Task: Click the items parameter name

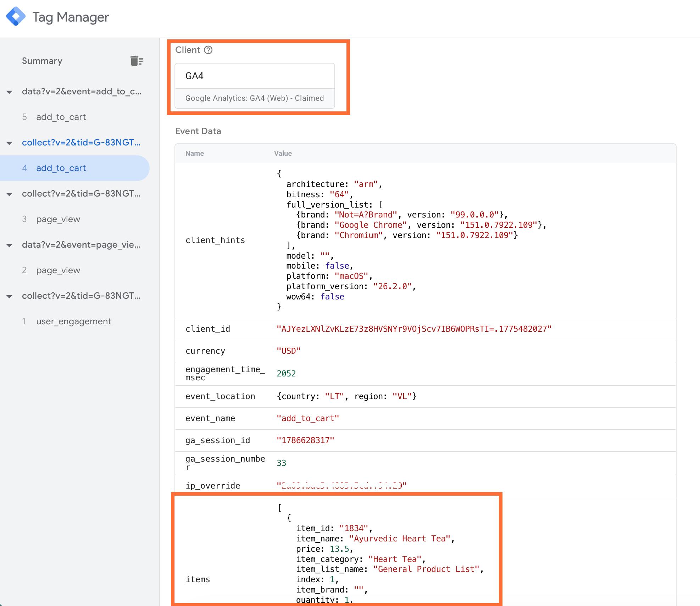Action: pos(198,579)
